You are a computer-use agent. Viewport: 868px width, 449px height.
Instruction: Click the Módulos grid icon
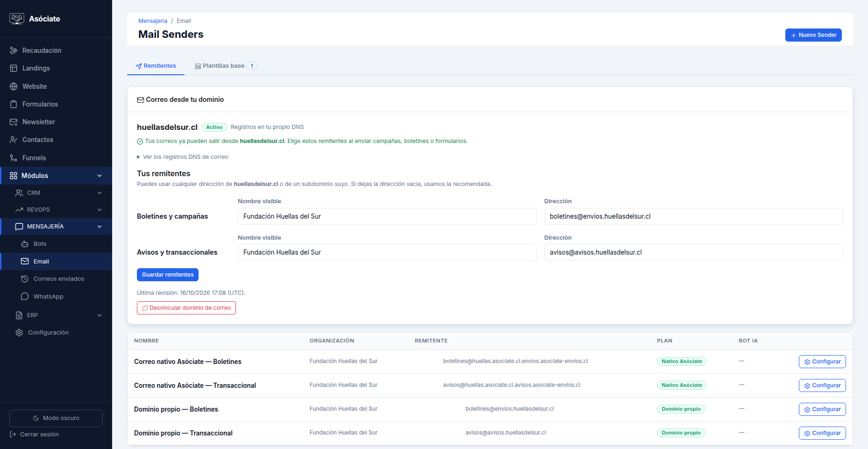pyautogui.click(x=14, y=176)
